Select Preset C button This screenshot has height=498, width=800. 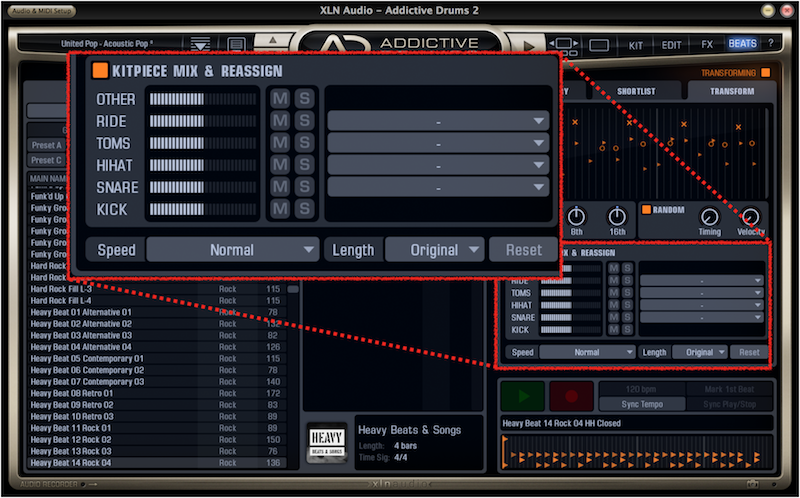pos(47,160)
